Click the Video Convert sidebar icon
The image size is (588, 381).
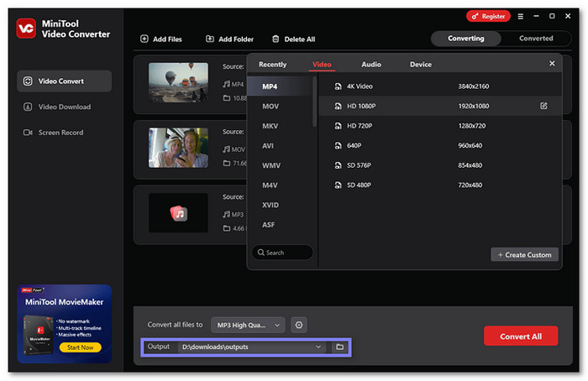point(28,81)
